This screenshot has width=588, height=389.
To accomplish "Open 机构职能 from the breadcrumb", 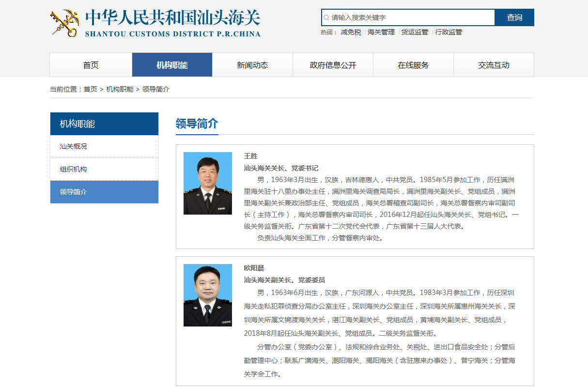I will coord(118,89).
